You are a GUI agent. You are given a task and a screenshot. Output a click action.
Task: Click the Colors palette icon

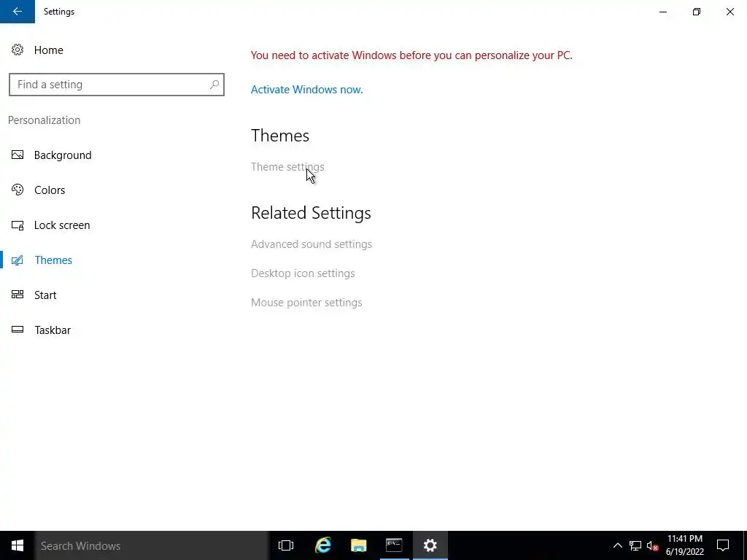(x=18, y=190)
